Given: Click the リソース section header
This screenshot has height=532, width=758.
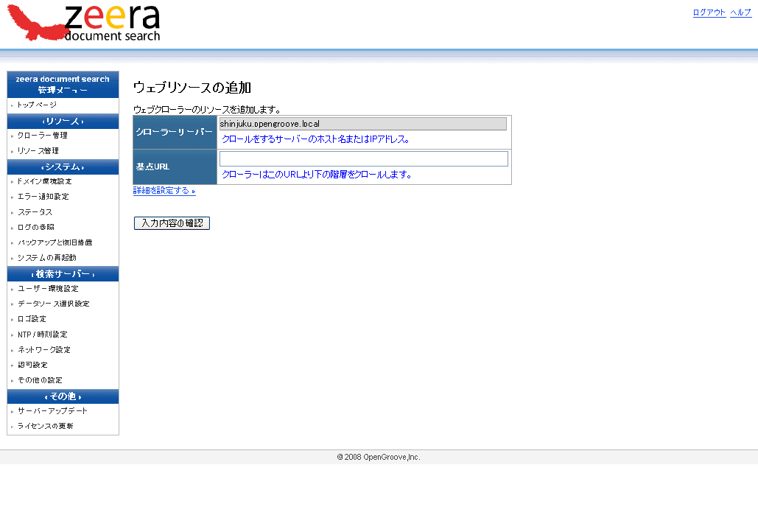Looking at the screenshot, I should (63, 121).
